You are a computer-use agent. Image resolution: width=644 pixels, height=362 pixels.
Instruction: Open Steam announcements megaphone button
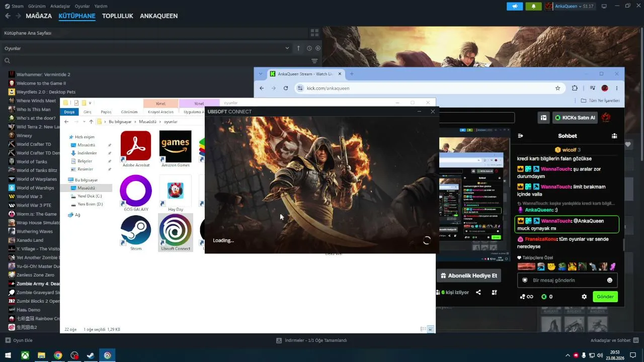(515, 6)
